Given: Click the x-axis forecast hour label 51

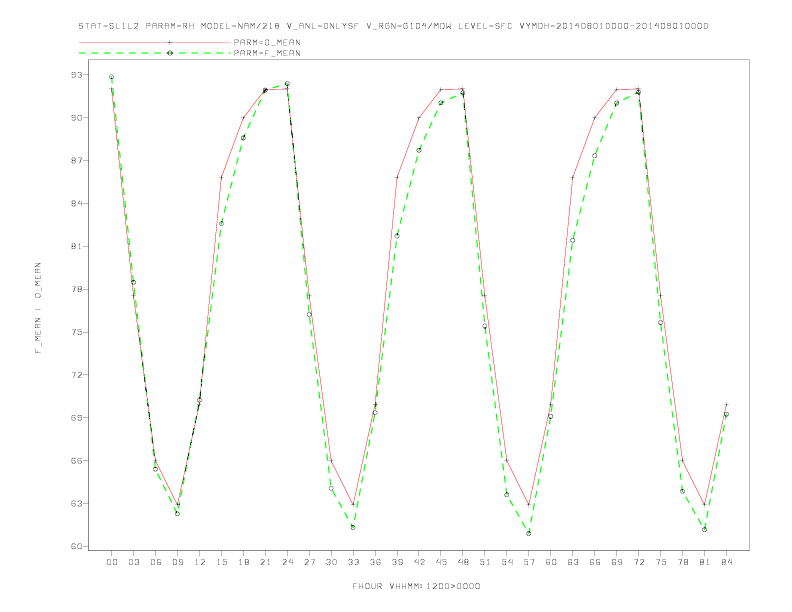Looking at the screenshot, I should pos(485,562).
